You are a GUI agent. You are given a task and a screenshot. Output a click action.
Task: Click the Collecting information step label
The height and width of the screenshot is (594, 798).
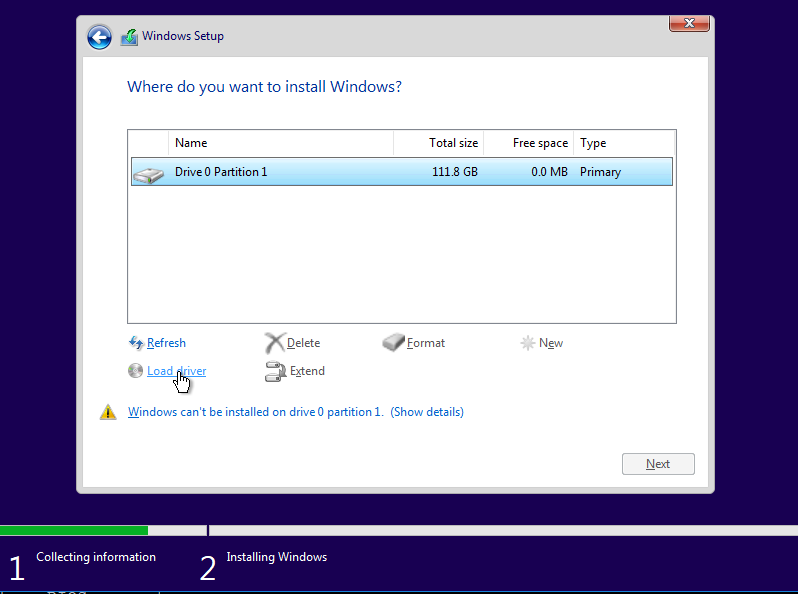click(96, 557)
